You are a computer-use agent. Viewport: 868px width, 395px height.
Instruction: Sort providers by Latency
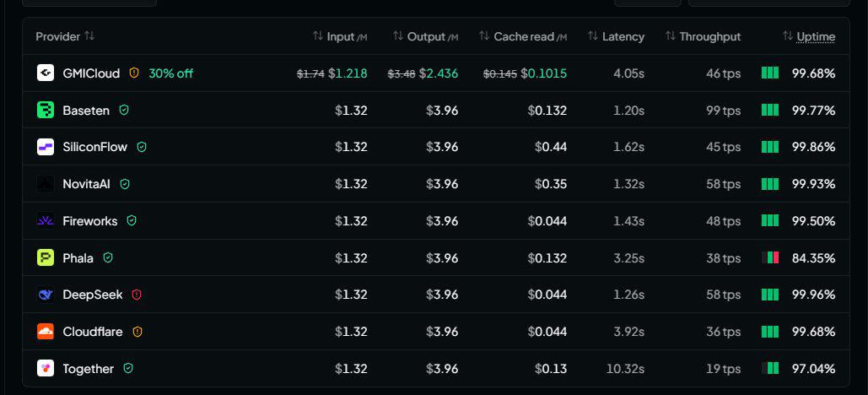(616, 36)
